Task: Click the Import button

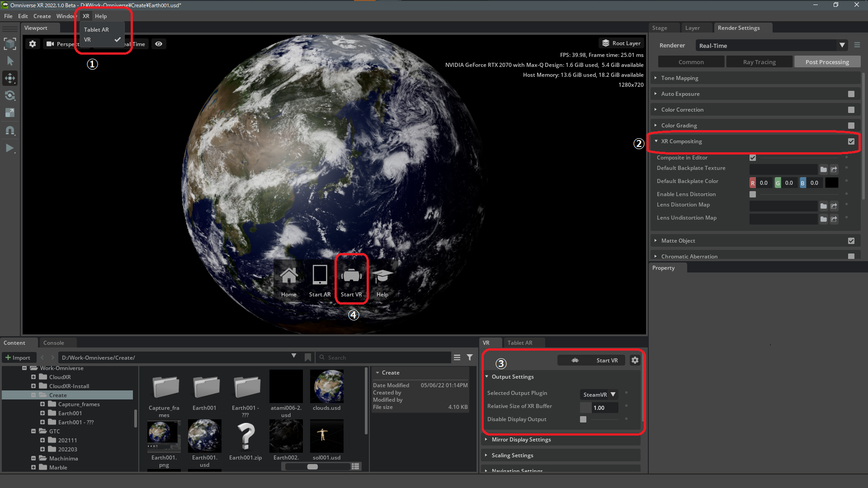Action: 18,357
